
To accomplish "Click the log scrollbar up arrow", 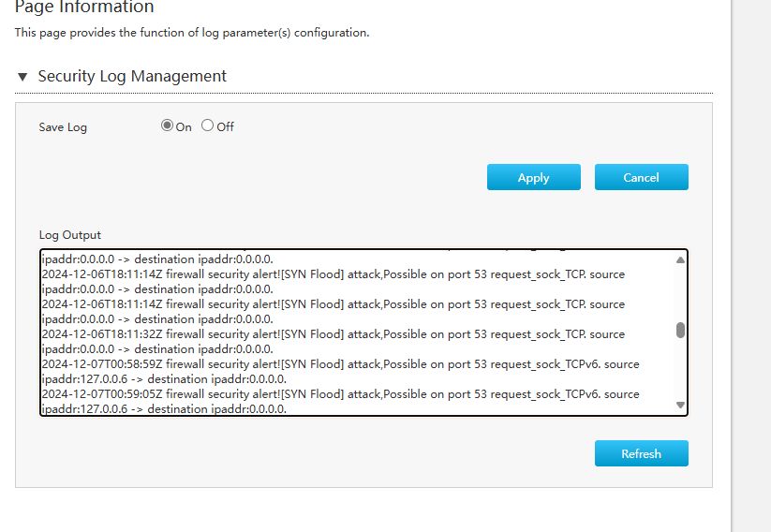I will coord(680,259).
